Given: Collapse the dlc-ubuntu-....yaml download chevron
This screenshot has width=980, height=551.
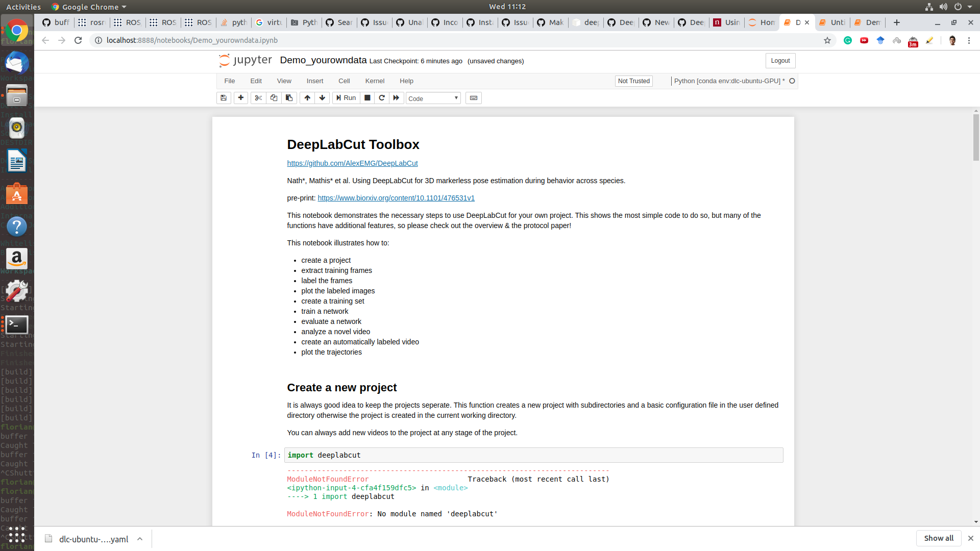Looking at the screenshot, I should (140, 539).
